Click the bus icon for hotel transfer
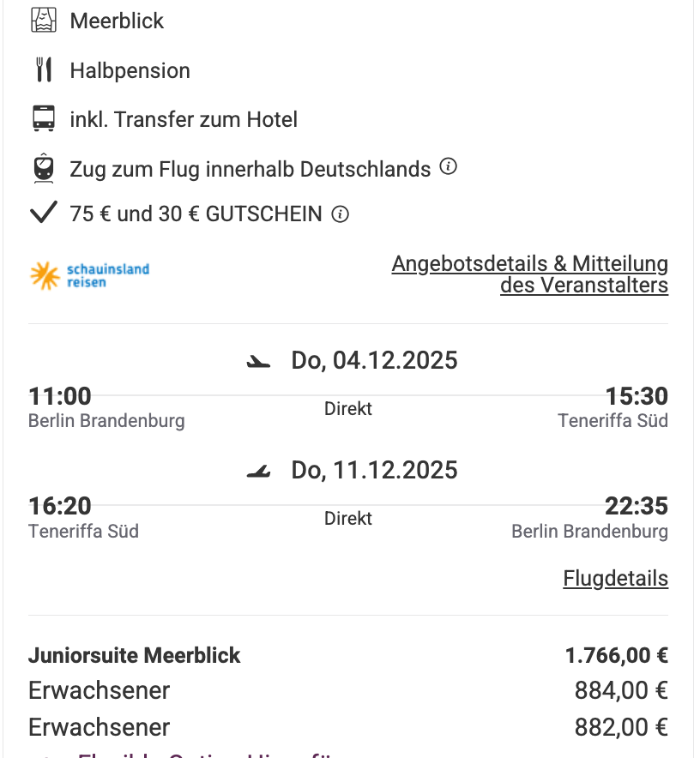Image resolution: width=700 pixels, height=758 pixels. [x=44, y=119]
